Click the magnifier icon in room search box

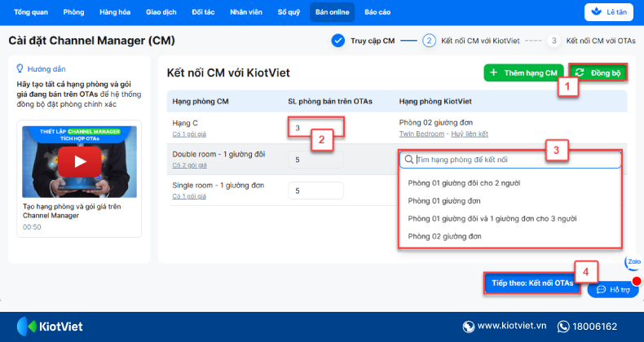point(409,159)
